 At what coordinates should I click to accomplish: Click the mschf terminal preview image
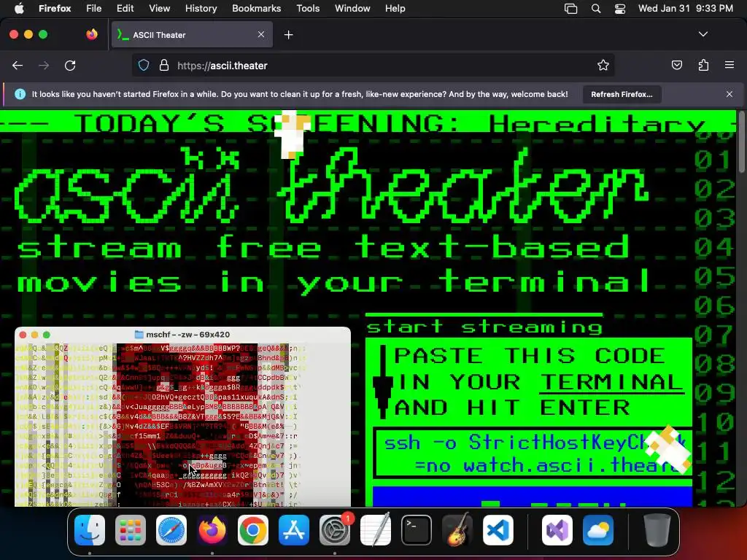(x=183, y=416)
